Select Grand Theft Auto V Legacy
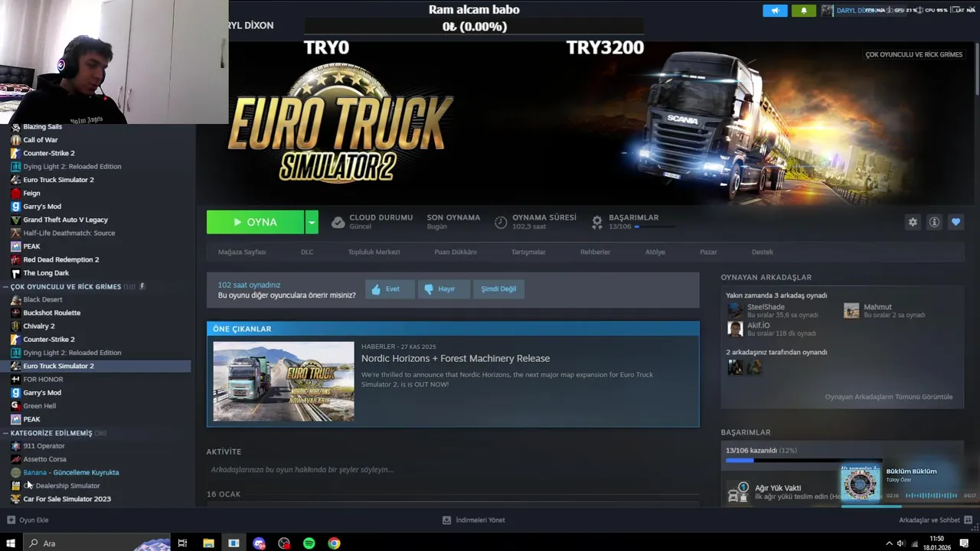 (65, 220)
